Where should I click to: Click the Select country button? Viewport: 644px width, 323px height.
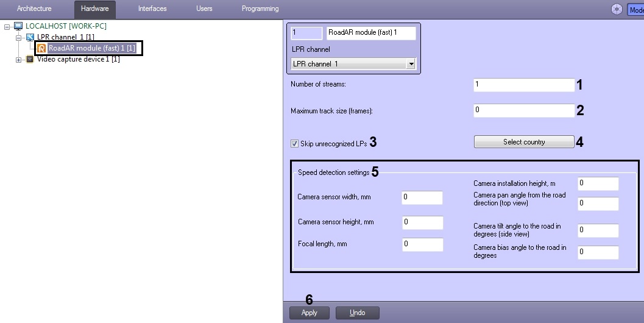(523, 142)
